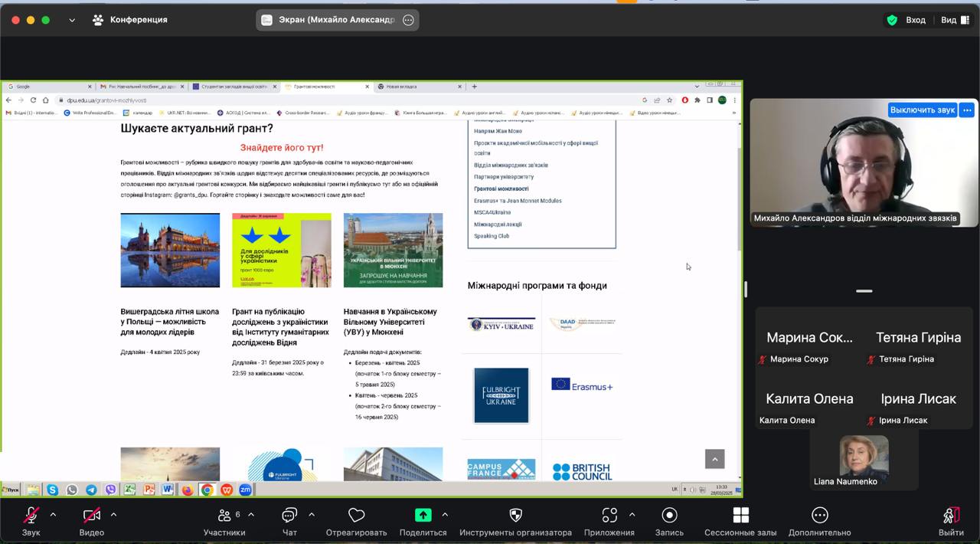Expand chat options arrow next to Чат
The width and height of the screenshot is (980, 544).
point(311,514)
